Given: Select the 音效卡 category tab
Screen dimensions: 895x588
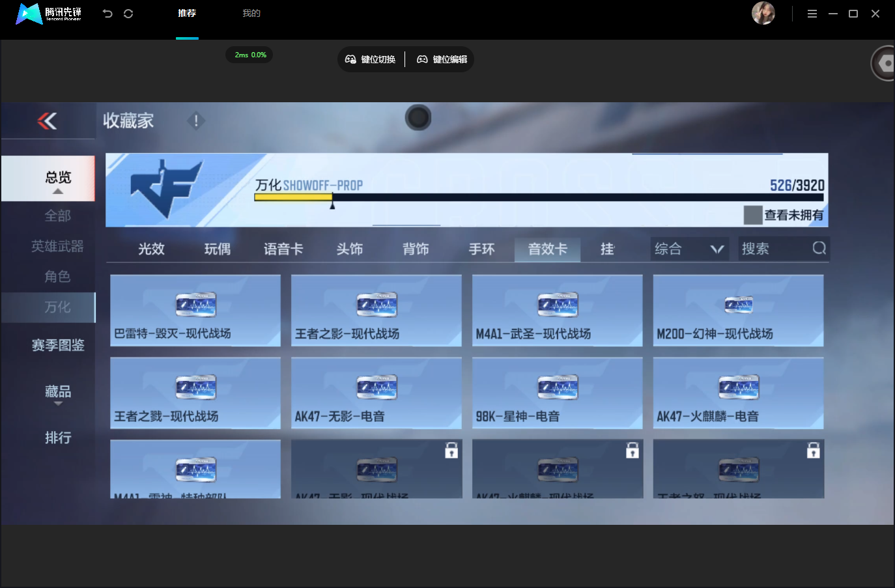Looking at the screenshot, I should pos(547,249).
